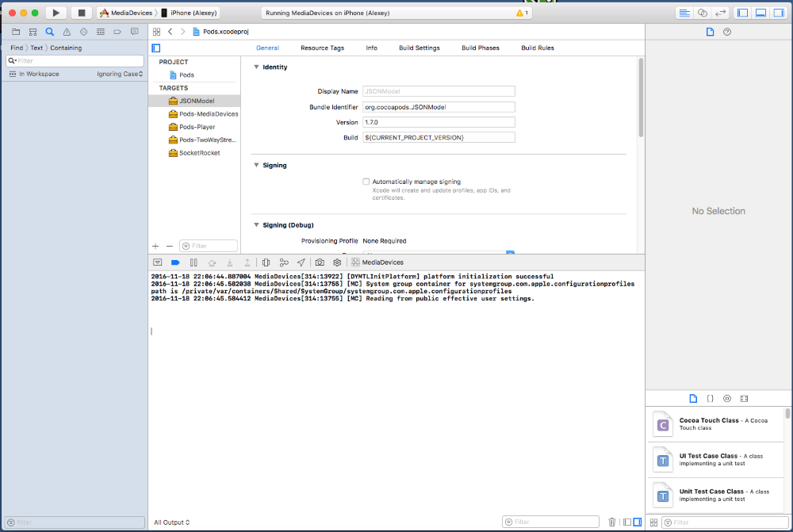Enable Automatically manage signing checkbox
Image resolution: width=793 pixels, height=532 pixels.
point(366,182)
